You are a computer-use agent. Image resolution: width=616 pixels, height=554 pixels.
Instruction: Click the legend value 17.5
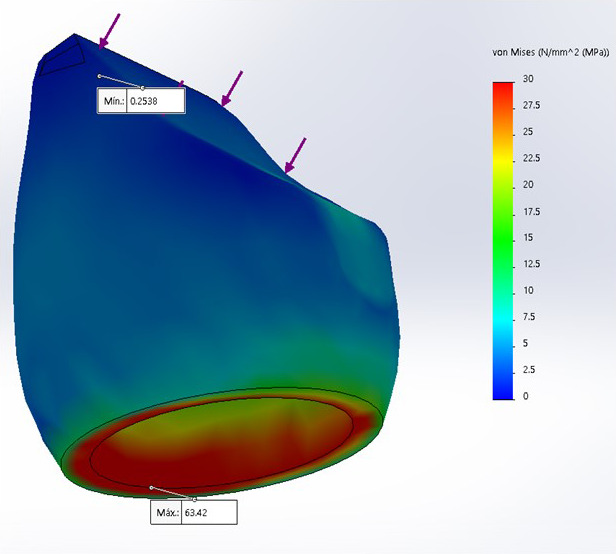[x=531, y=212]
